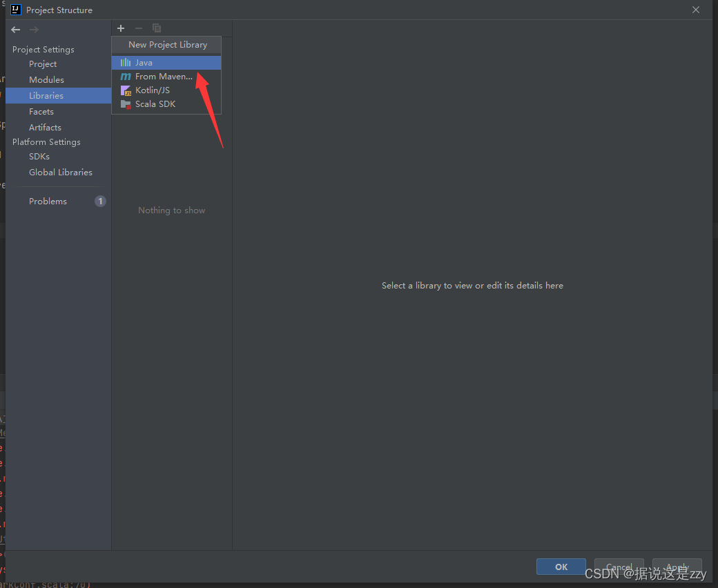Click the Problems count badge
718x588 pixels.
(100, 202)
